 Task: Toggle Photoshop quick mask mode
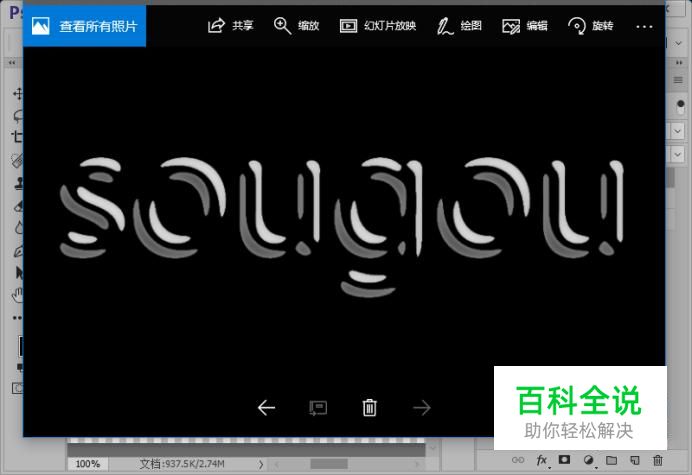click(18, 388)
